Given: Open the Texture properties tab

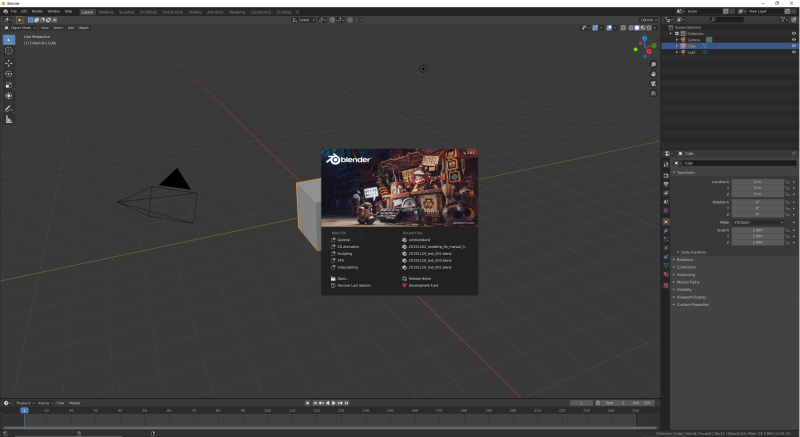Looking at the screenshot, I should coord(666,285).
